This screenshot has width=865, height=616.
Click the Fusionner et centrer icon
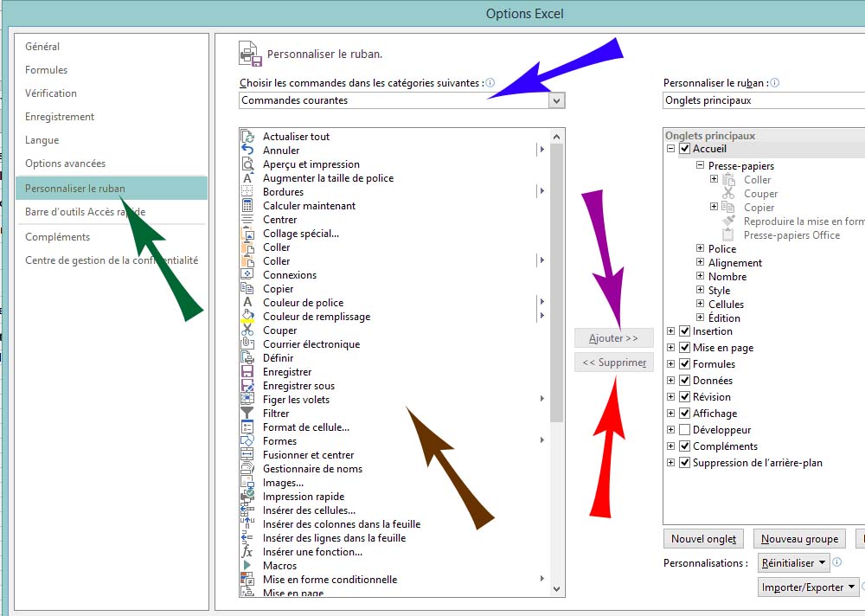247,455
